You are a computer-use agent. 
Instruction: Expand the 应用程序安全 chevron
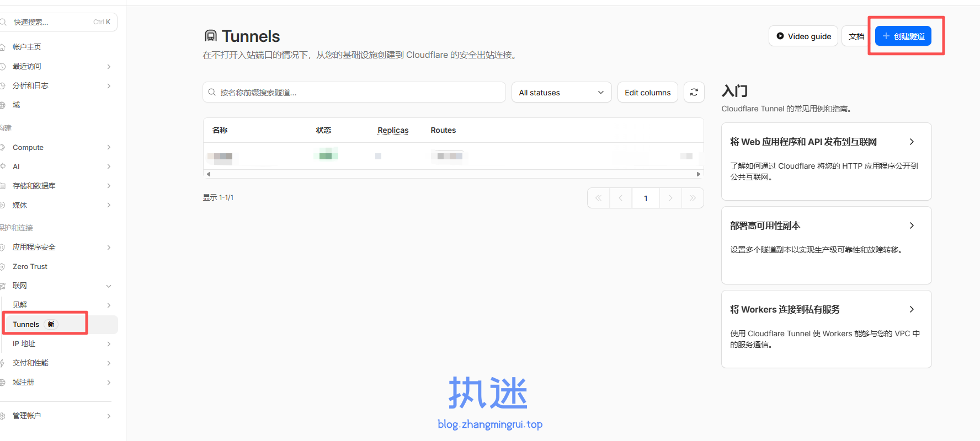tap(109, 248)
